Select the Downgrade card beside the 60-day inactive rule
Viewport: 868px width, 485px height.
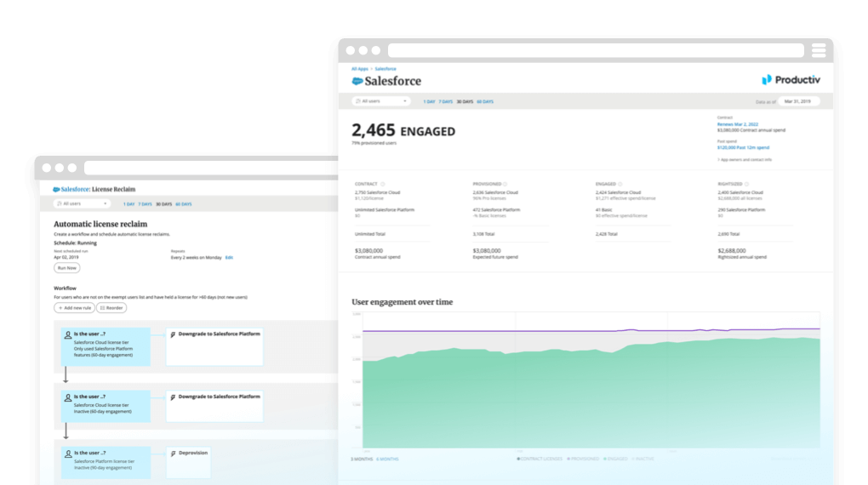click(214, 407)
